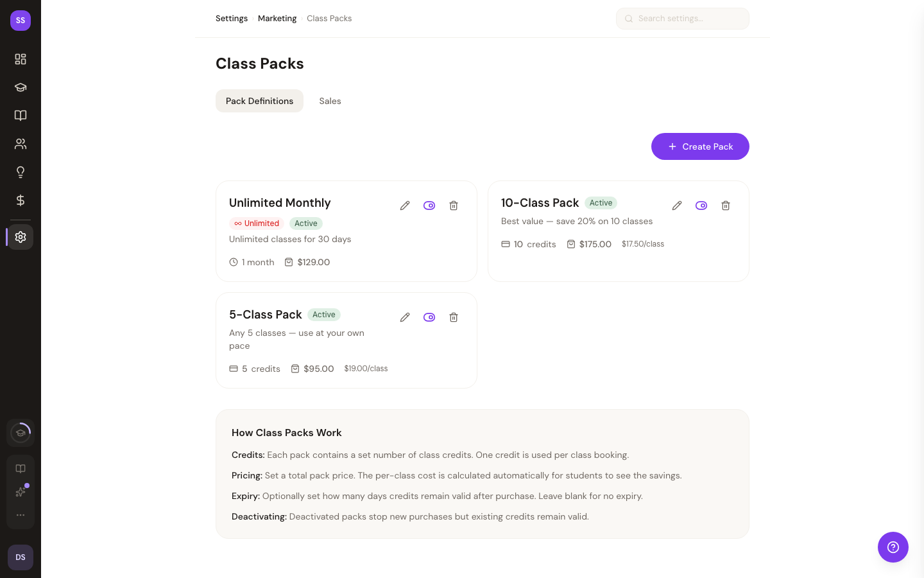Screen dimensions: 924x578
Task: Deactivate the 10-Class Pack toggle
Action: [701, 206]
